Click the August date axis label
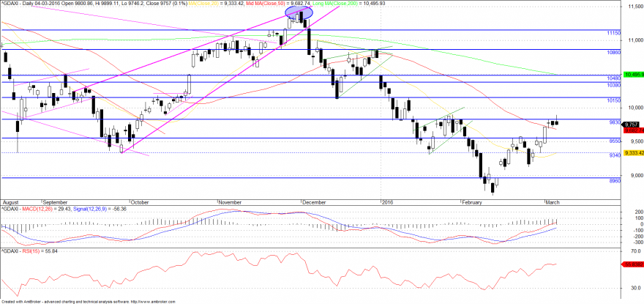The image size is (644, 304). click(11, 202)
